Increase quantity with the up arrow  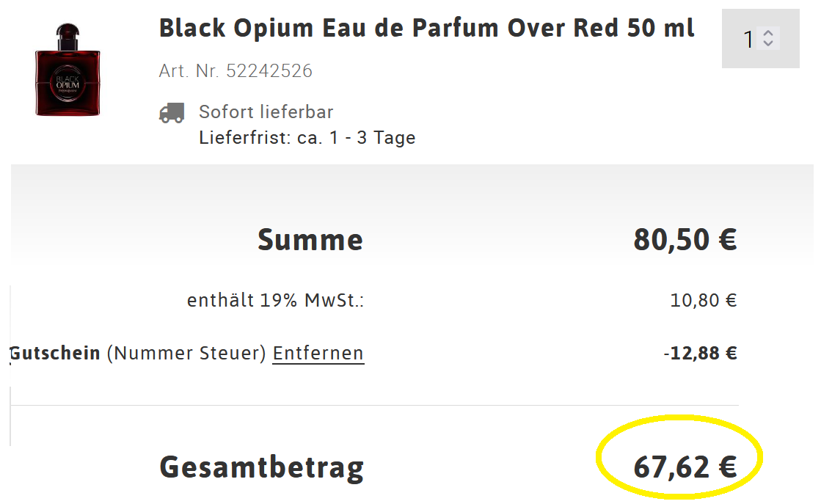point(768,33)
